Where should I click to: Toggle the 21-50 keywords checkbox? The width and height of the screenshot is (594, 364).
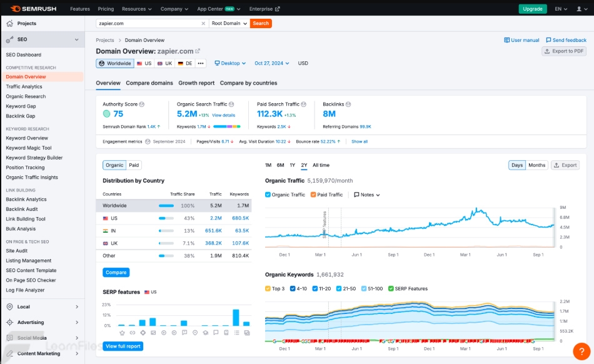pyautogui.click(x=339, y=288)
